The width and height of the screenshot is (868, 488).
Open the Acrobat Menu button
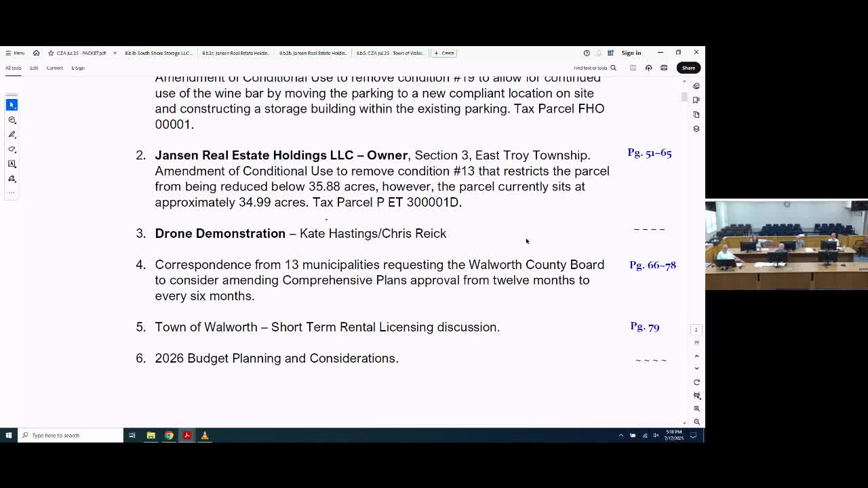point(15,53)
